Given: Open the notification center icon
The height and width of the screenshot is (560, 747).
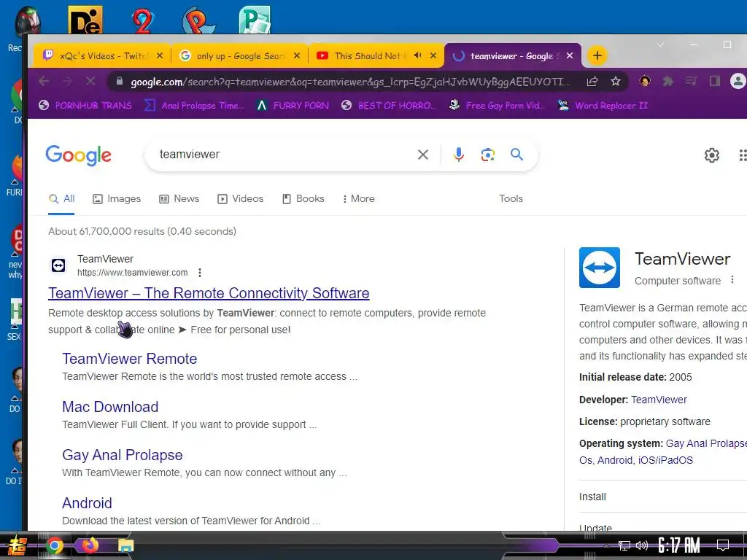Looking at the screenshot, I should 723,545.
